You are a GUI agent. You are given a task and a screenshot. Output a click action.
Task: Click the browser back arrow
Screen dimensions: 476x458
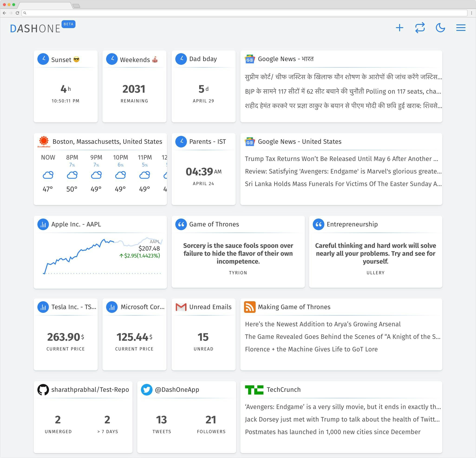pos(4,13)
